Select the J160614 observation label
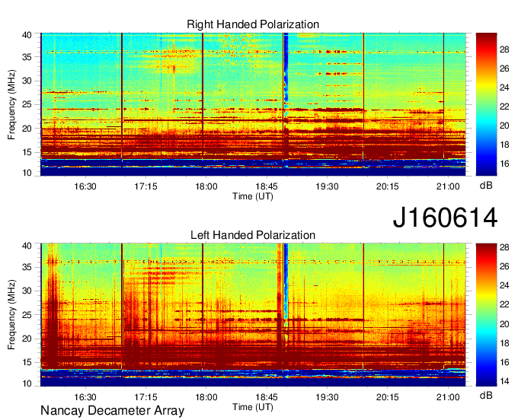The height and width of the screenshot is (420, 518). pyautogui.click(x=445, y=218)
